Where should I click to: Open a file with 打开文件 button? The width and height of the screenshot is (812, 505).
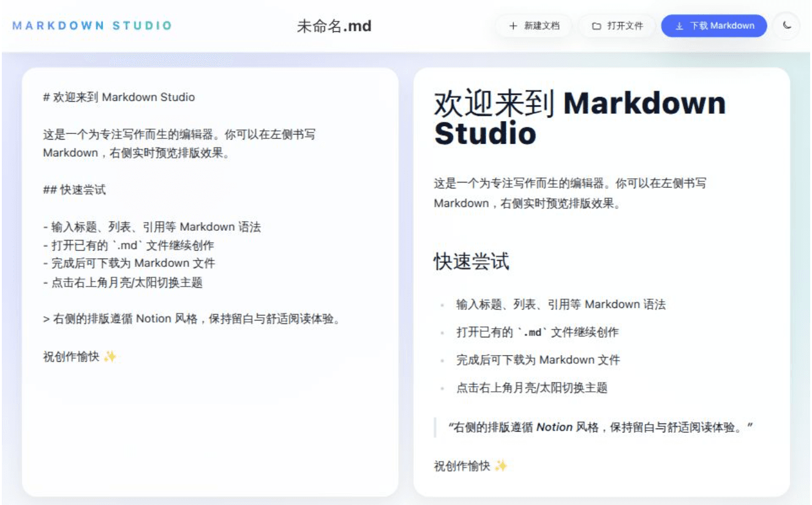coord(617,26)
